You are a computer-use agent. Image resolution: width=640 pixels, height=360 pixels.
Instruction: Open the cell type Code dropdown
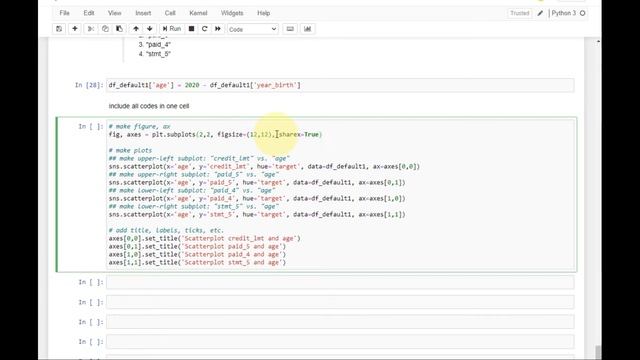[x=253, y=29]
